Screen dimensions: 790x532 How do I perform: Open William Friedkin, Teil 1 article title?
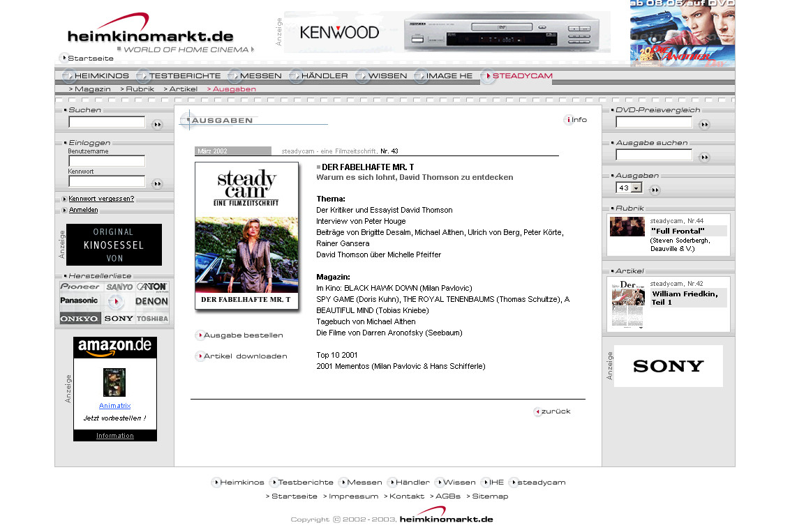coord(685,298)
